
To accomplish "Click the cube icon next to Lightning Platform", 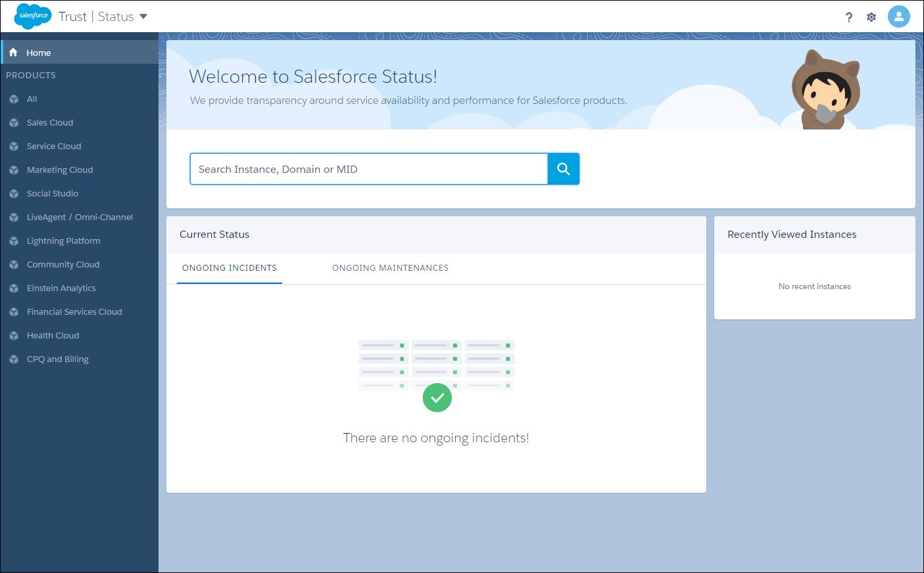I will pyautogui.click(x=14, y=241).
